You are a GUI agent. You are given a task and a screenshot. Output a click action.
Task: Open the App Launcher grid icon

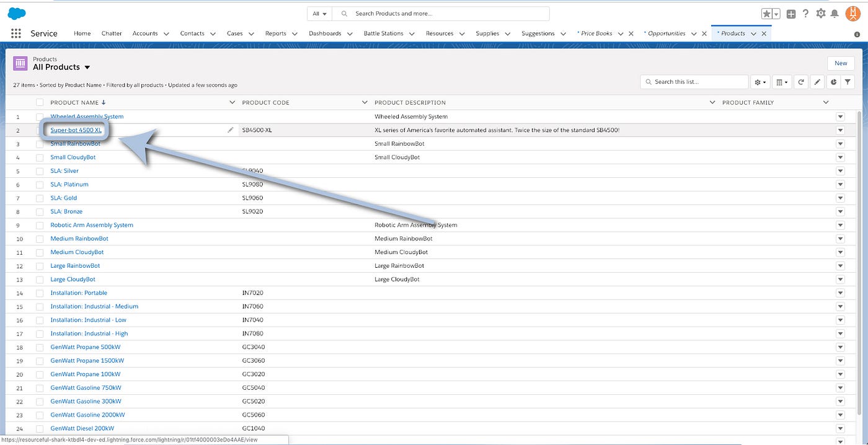pyautogui.click(x=16, y=33)
